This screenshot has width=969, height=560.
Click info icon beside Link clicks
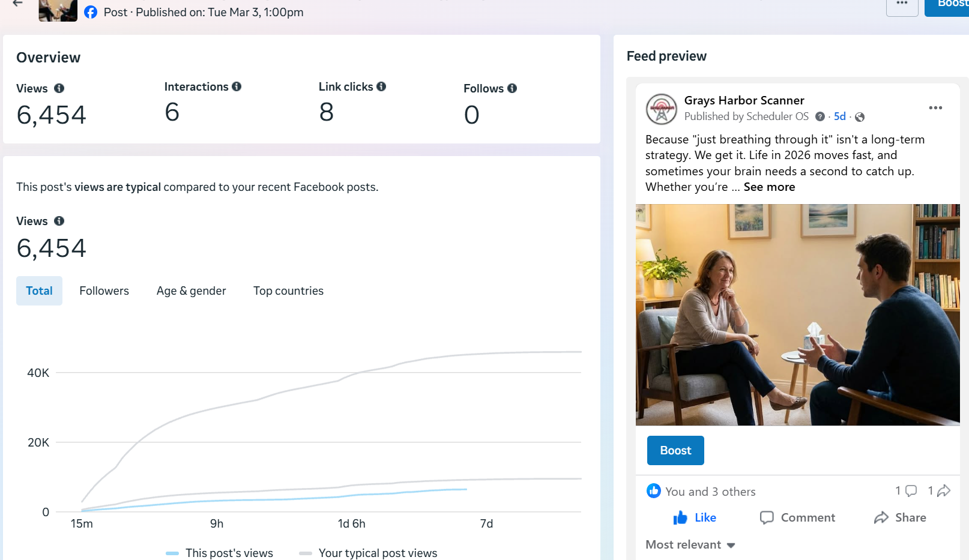coord(381,86)
